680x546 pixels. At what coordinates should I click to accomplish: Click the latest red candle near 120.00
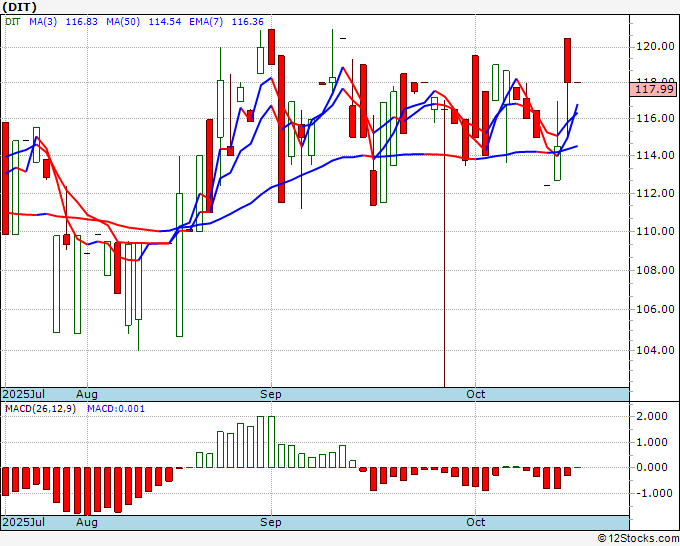pyautogui.click(x=567, y=60)
